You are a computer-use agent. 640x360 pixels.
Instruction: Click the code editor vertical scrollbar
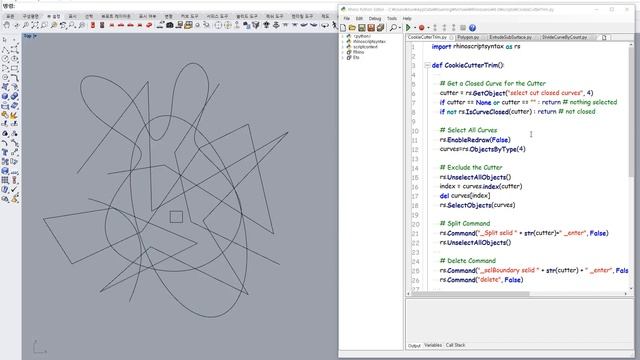coord(631,111)
